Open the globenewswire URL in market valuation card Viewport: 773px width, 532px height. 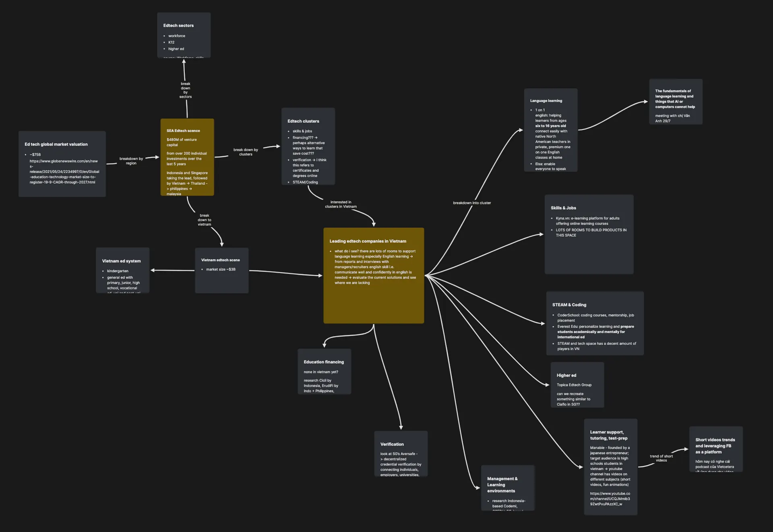point(64,171)
